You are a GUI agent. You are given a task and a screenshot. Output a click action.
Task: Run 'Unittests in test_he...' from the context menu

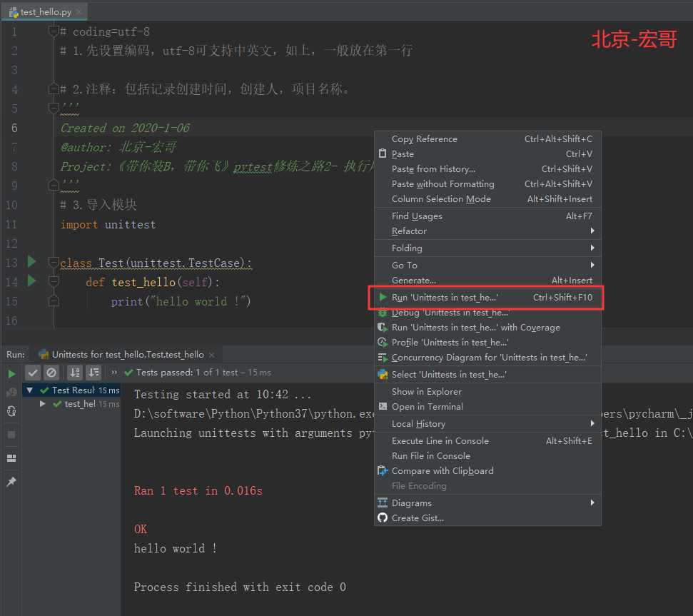coord(487,298)
